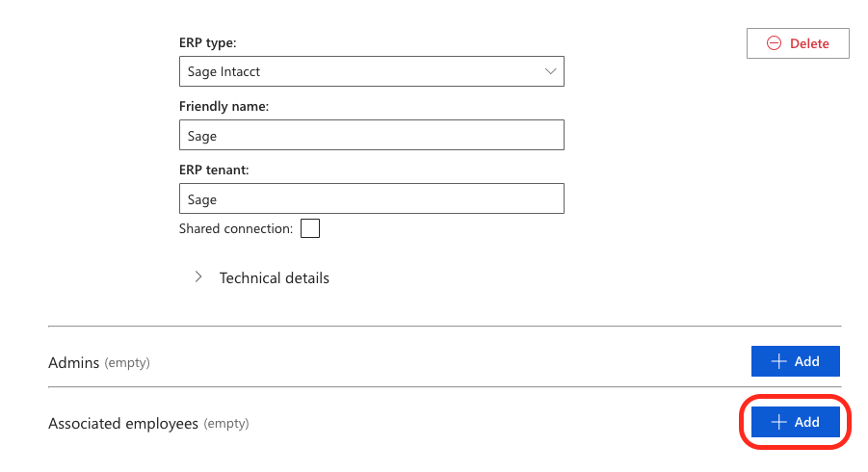The height and width of the screenshot is (472, 868).
Task: Enable the Shared connection checkbox
Action: tap(309, 228)
